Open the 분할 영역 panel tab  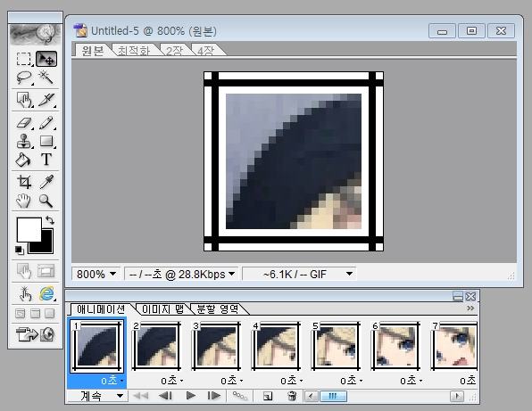pyautogui.click(x=218, y=309)
